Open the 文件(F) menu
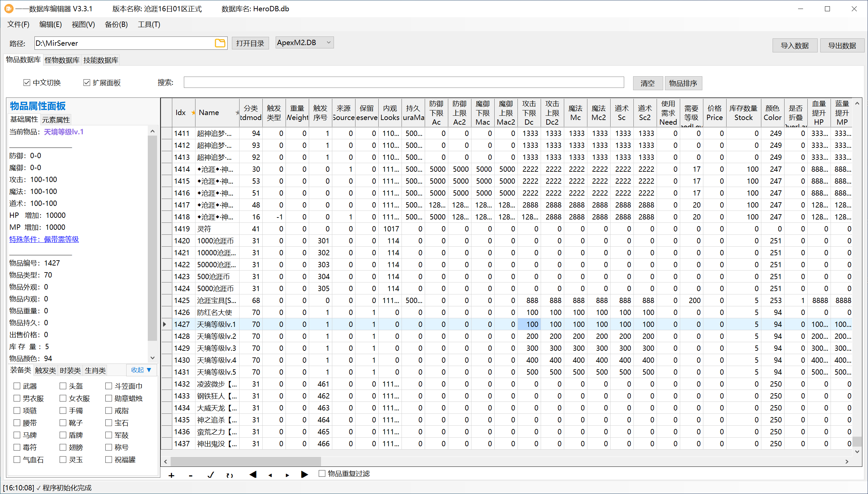Viewport: 868px width, 494px height. (x=18, y=25)
